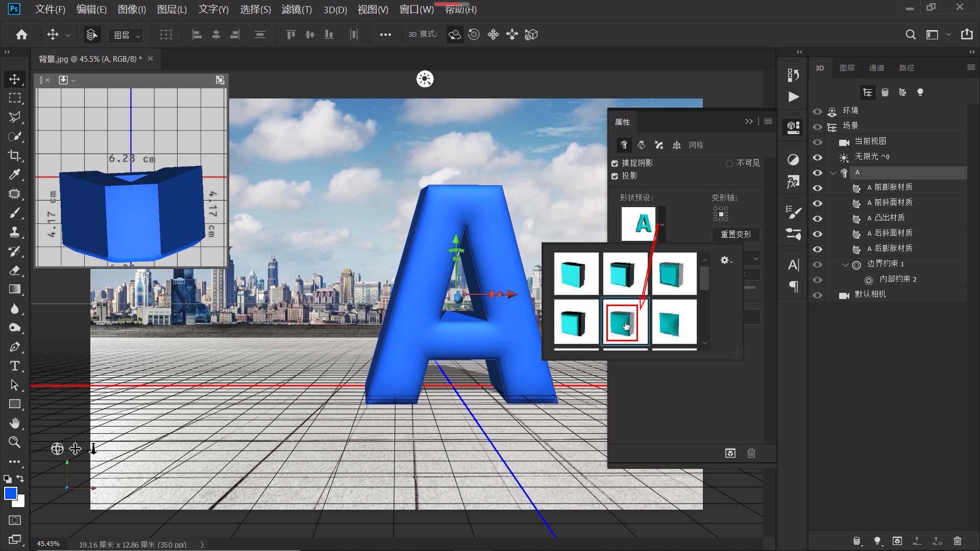Open the 滤镜(T) menu

click(297, 9)
